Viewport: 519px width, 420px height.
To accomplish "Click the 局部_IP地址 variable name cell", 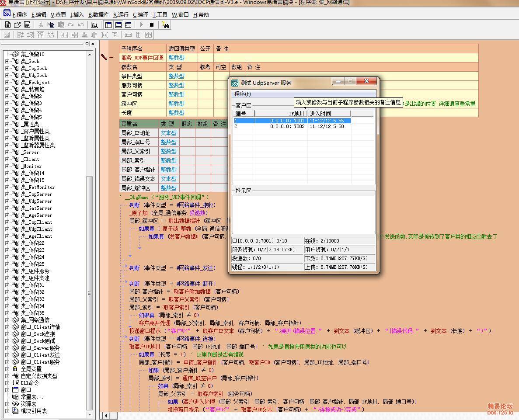I will coord(138,133).
